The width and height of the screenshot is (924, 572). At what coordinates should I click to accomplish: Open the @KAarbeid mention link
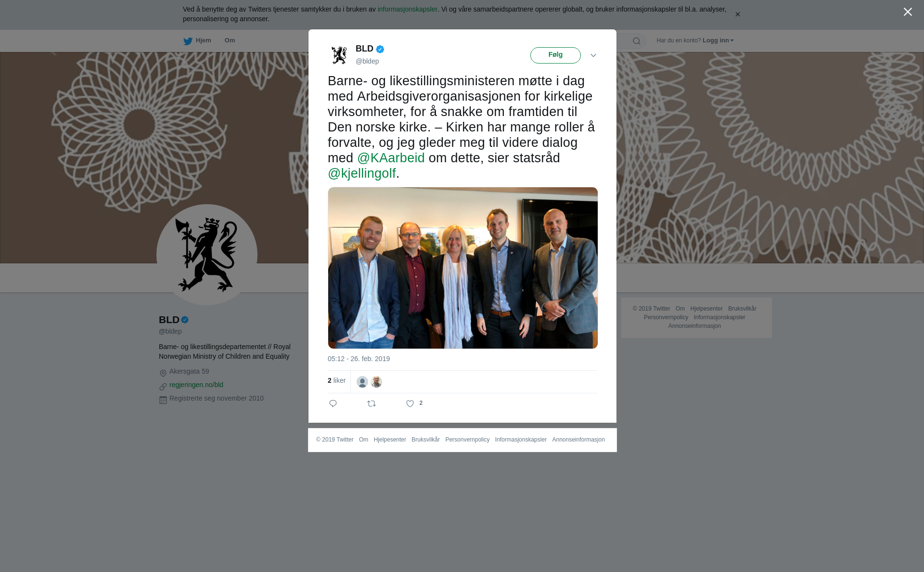pos(391,158)
